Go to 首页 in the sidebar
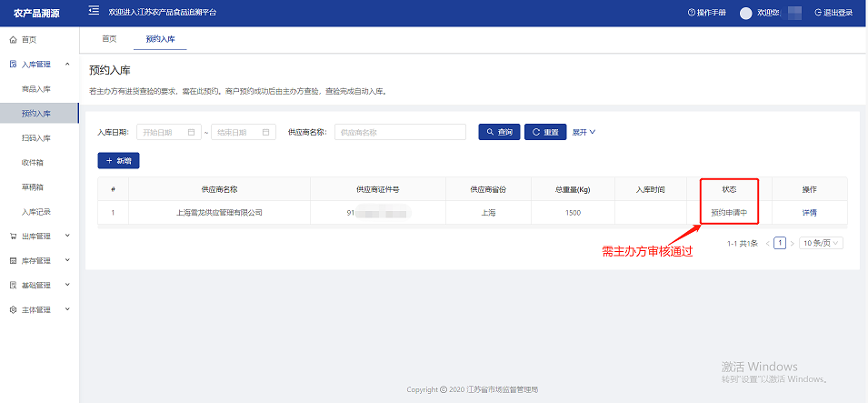This screenshot has width=868, height=403. pyautogui.click(x=29, y=40)
